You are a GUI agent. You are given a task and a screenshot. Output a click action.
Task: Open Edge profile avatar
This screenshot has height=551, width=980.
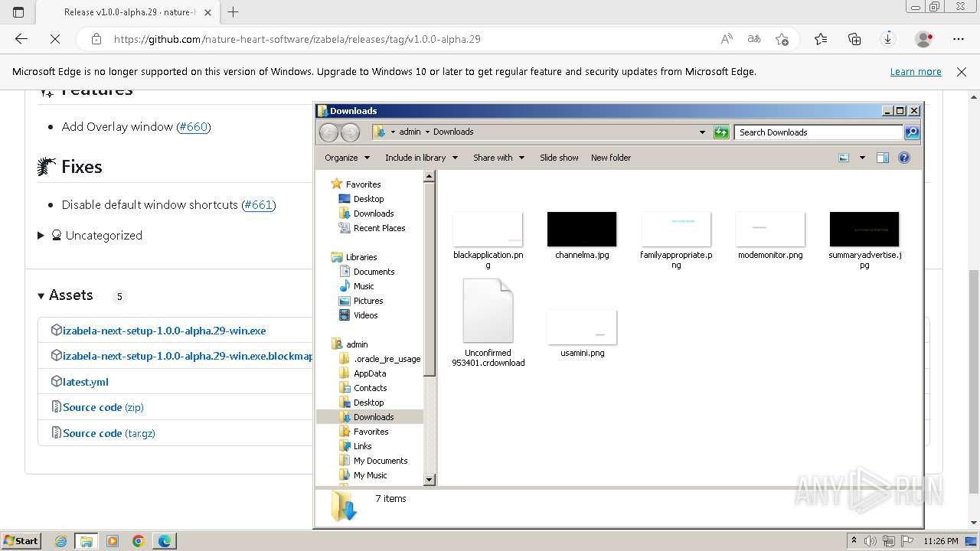point(924,39)
